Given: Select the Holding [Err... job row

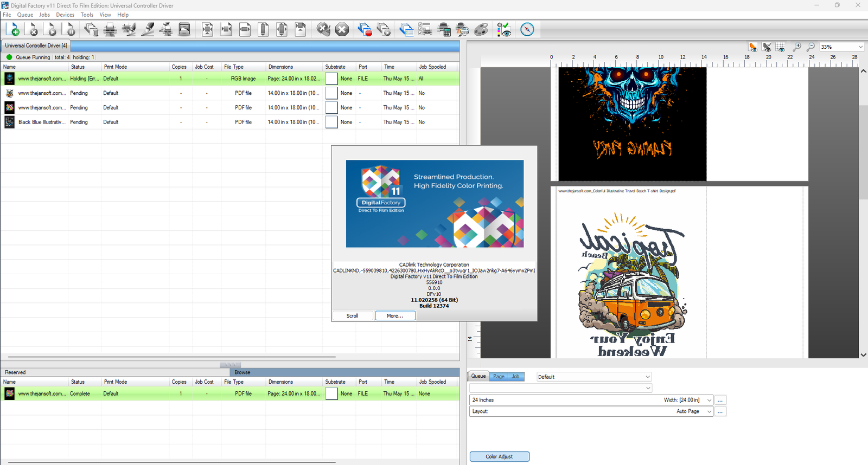Looking at the screenshot, I should coord(230,79).
